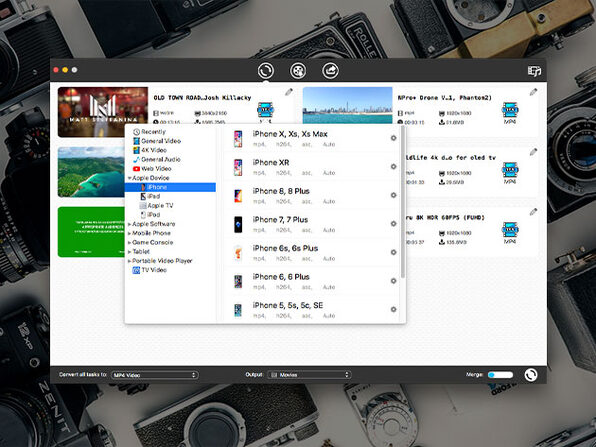Choose the iPhone 6, 6 Plus preset
596x447 pixels.
click(x=312, y=281)
